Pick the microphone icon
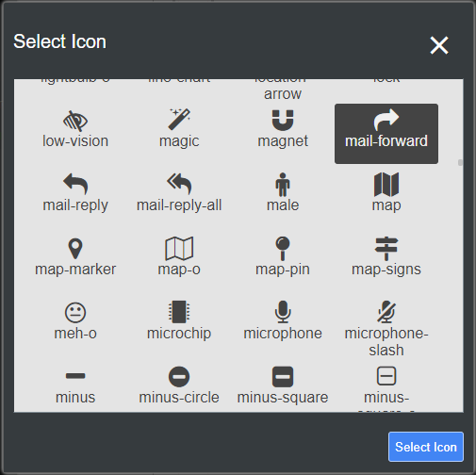Image resolution: width=476 pixels, height=475 pixels. coord(283,312)
